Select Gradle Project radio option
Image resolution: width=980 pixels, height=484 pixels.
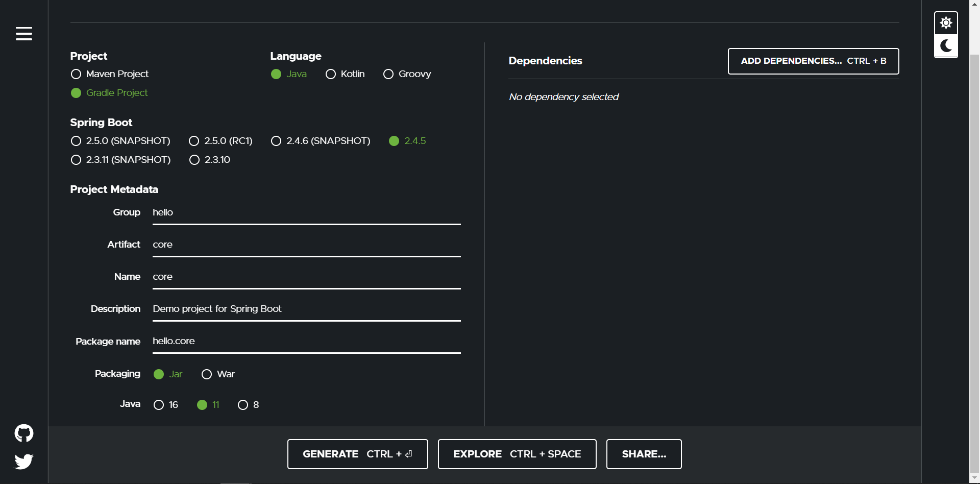pos(110,93)
